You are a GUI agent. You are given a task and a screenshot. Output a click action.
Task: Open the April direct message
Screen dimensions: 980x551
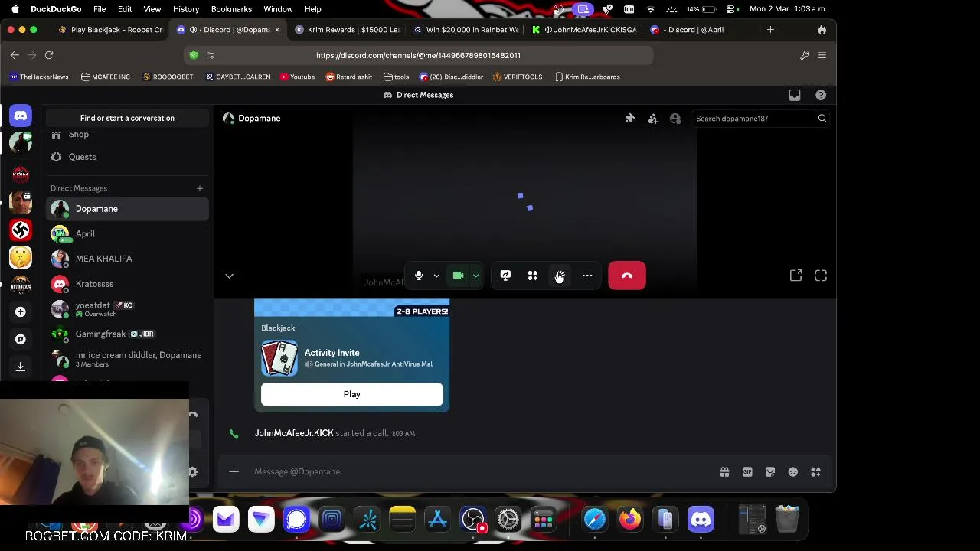tap(127, 233)
